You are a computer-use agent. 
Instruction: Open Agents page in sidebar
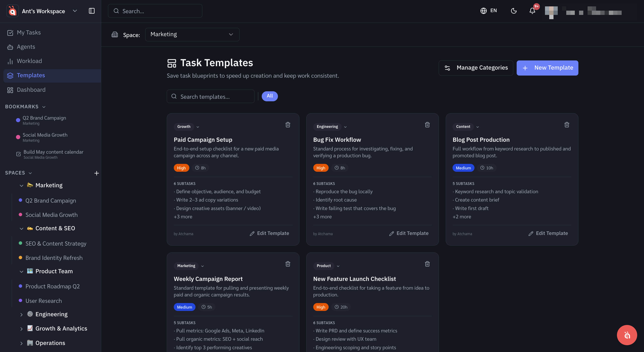pos(52,47)
